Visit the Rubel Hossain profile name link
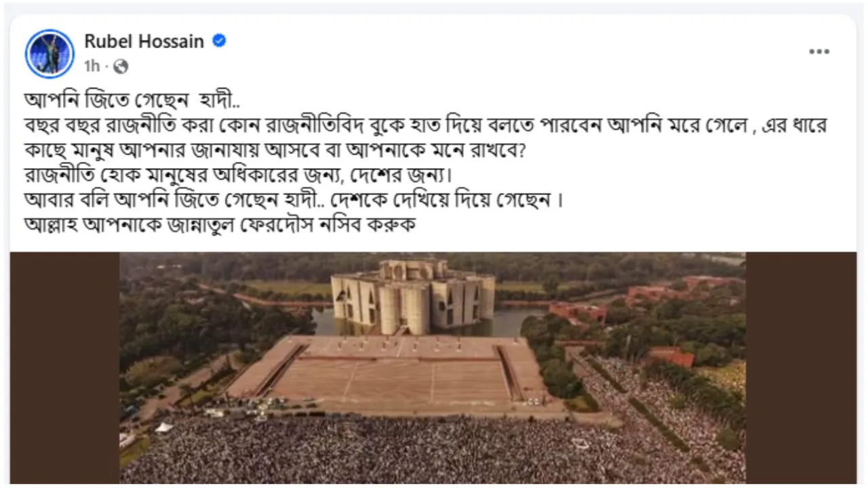Image resolution: width=868 pixels, height=488 pixels. tap(144, 41)
